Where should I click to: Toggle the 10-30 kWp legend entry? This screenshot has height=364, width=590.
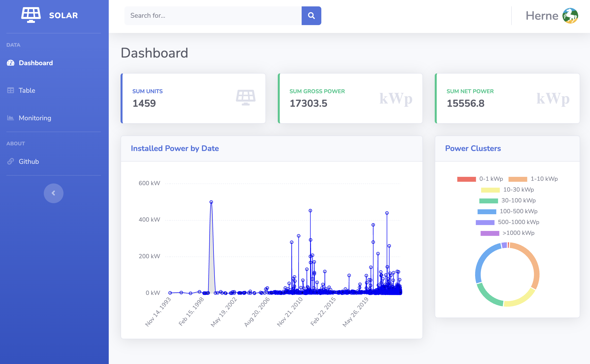point(518,190)
